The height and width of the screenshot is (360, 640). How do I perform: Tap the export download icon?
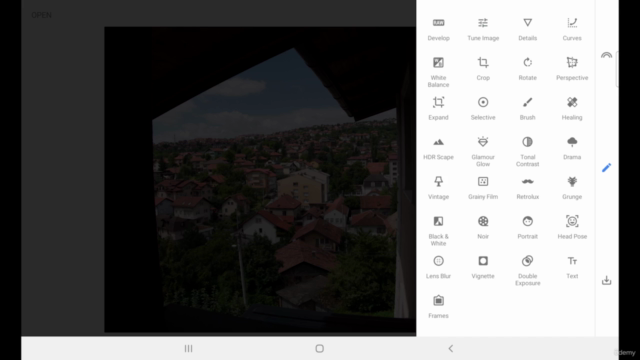tap(607, 280)
